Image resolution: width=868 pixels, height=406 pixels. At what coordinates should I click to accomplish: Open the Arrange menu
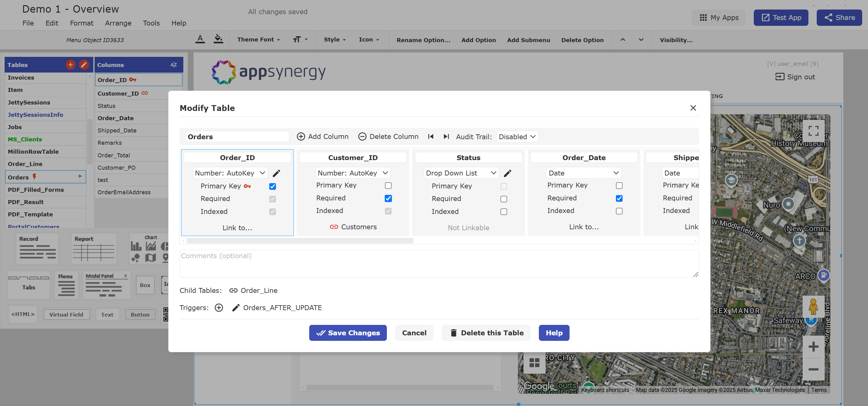118,23
